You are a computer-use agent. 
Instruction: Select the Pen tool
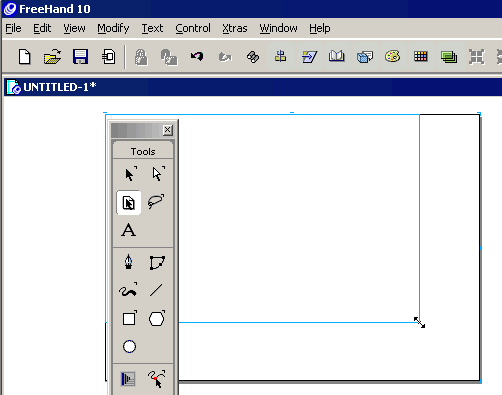coord(129,262)
